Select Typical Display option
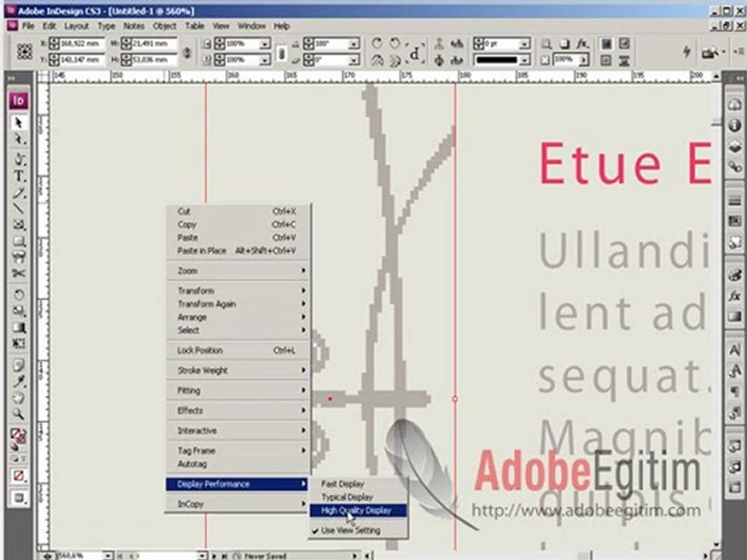 coord(358,497)
